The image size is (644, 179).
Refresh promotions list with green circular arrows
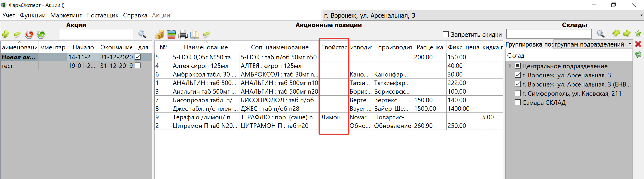(41, 35)
